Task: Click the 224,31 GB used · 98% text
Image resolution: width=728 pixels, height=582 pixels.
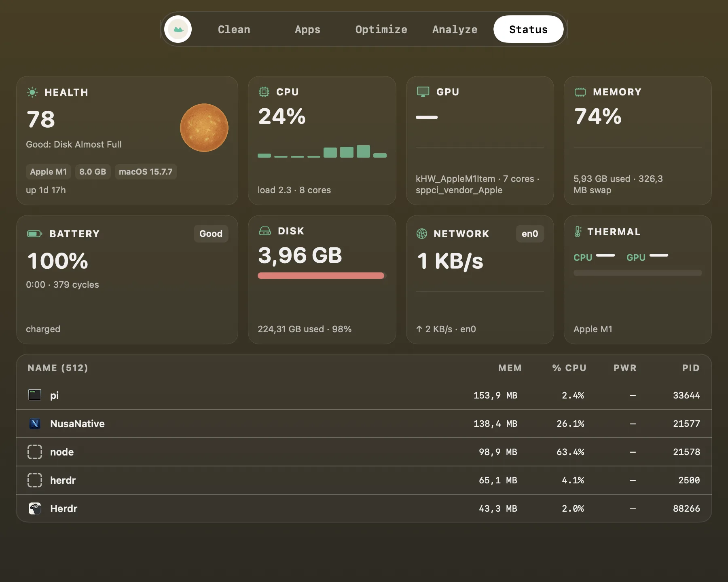Action: tap(305, 329)
